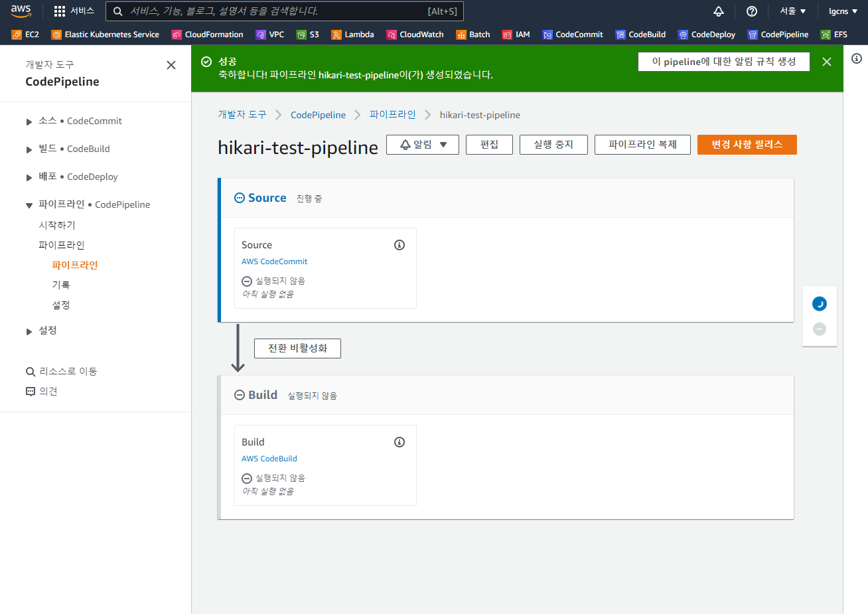The height and width of the screenshot is (614, 868).
Task: Open 의견 feedback link
Action: click(x=41, y=391)
